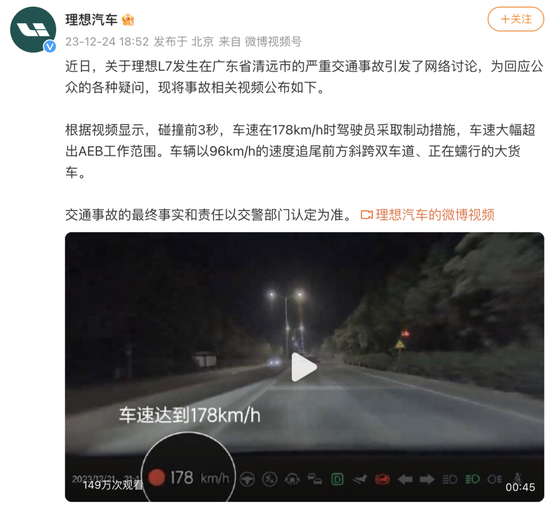This screenshot has width=550, height=509.
Task: Click the green D gear indicator
Action: 337,479
